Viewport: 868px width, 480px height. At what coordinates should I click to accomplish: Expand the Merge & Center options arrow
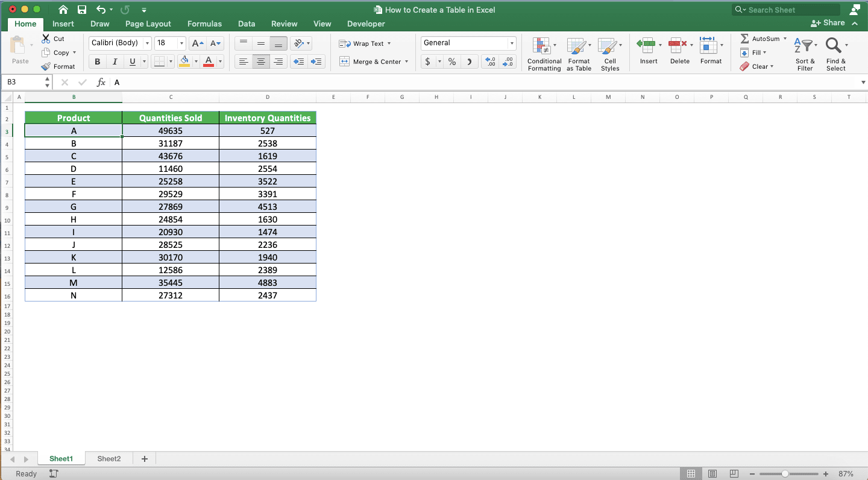pyautogui.click(x=407, y=62)
